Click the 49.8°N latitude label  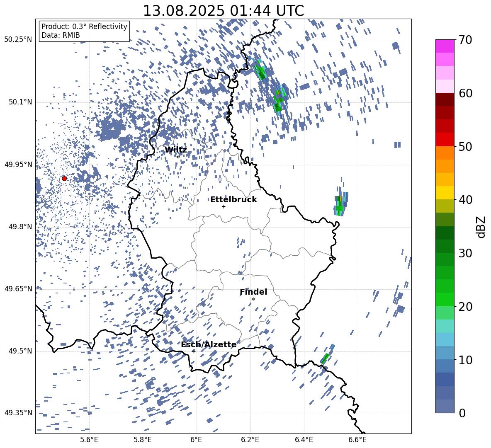[20, 227]
